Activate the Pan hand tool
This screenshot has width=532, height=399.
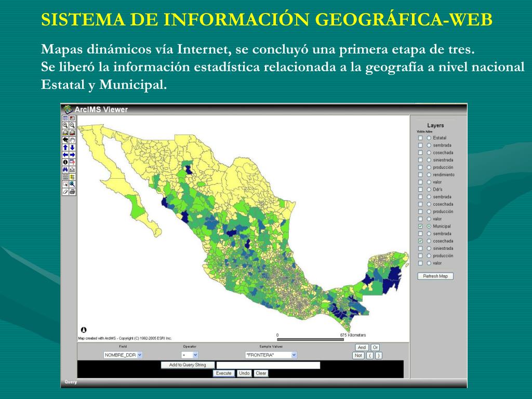pos(72,140)
